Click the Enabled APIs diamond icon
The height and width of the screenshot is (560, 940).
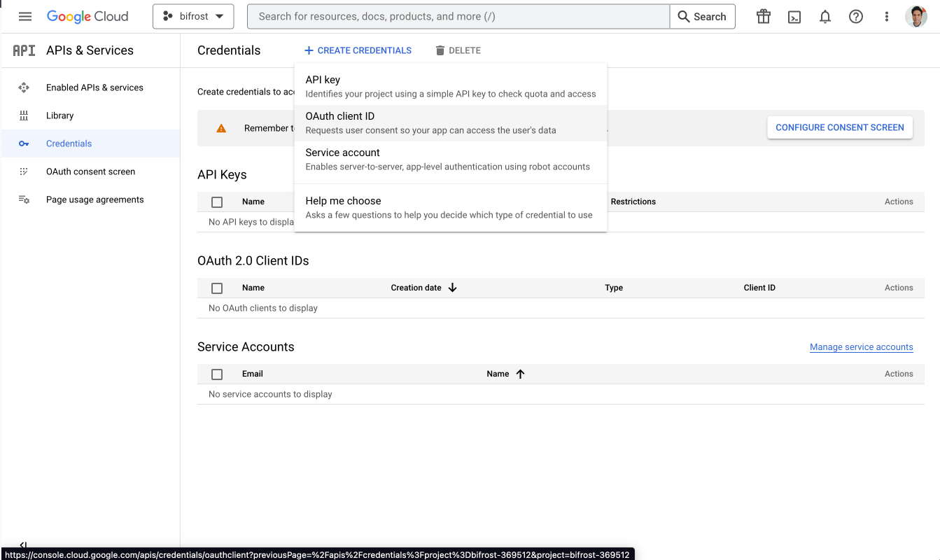tap(24, 87)
